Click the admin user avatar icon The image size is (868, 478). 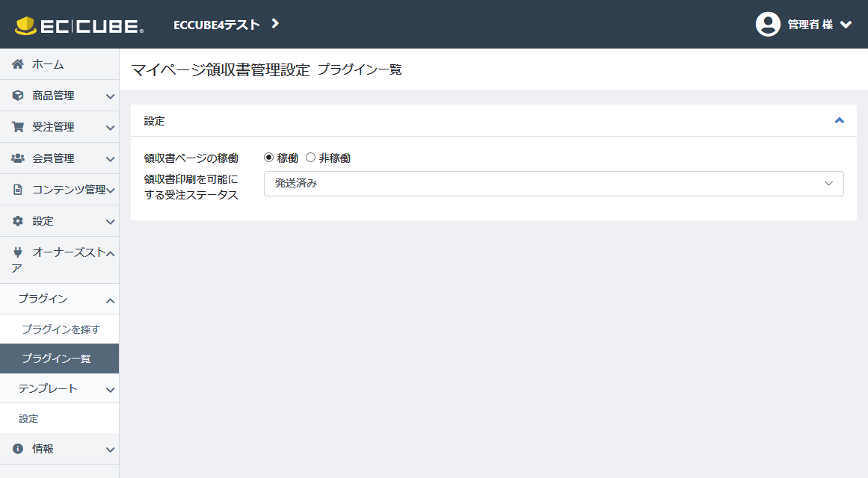tap(768, 24)
